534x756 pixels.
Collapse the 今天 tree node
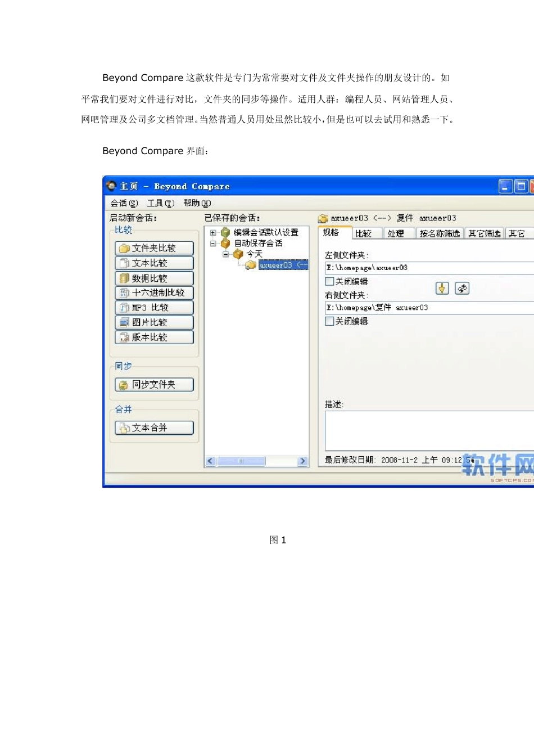(x=225, y=254)
